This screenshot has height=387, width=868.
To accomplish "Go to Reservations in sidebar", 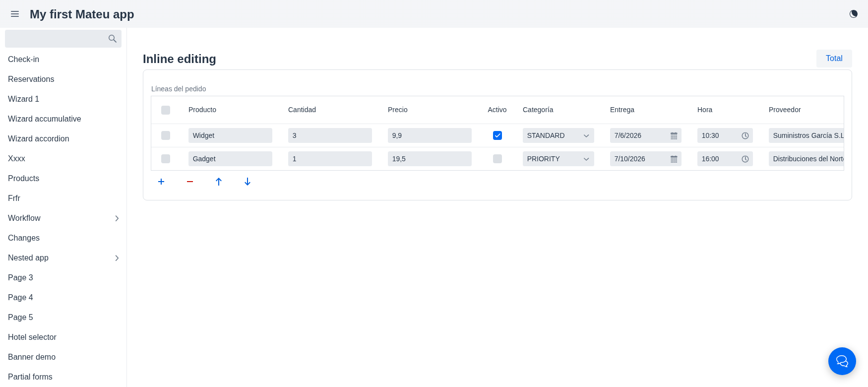I will point(31,79).
